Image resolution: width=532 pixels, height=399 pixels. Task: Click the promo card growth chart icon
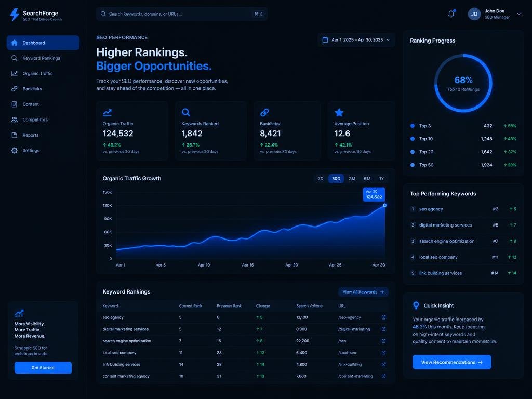point(19,313)
